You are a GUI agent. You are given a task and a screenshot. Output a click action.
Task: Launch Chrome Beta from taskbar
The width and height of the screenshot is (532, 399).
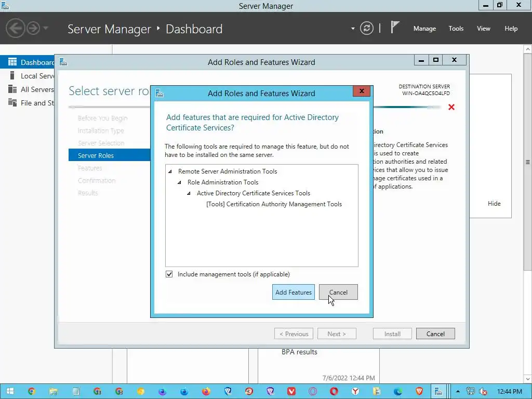click(x=97, y=391)
